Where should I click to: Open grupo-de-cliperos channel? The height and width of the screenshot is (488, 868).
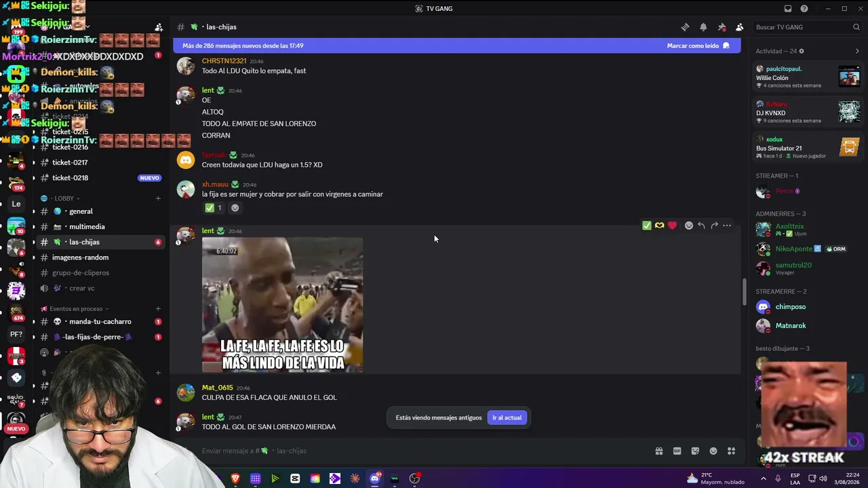pyautogui.click(x=100, y=273)
